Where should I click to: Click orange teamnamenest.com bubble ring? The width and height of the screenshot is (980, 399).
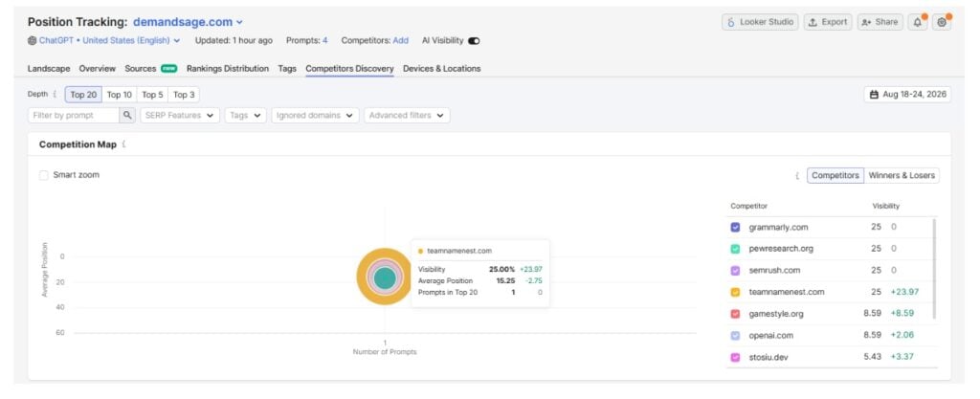(x=363, y=277)
